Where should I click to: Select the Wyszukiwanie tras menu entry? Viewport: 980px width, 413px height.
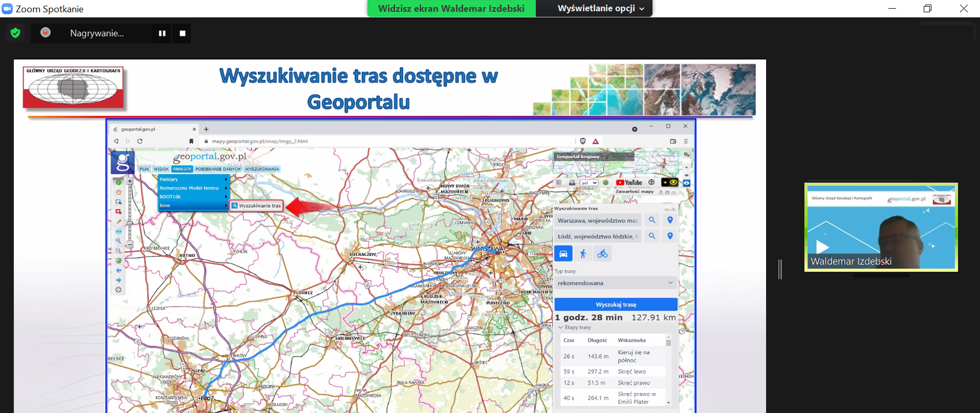pyautogui.click(x=256, y=205)
